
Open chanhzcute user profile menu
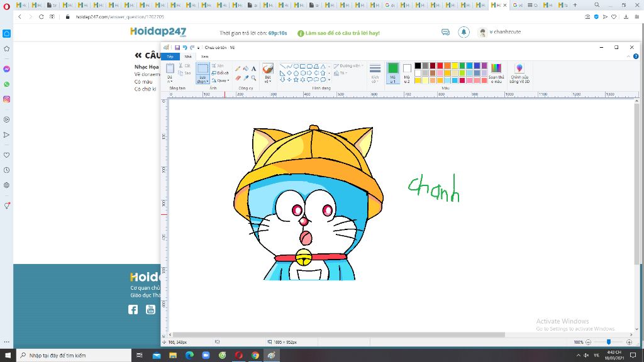(x=500, y=32)
